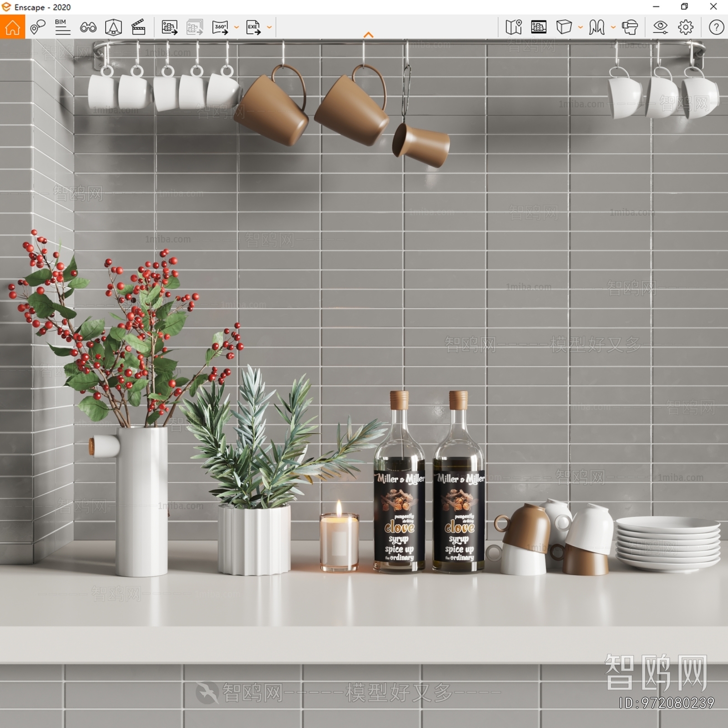Close the Enscape 2020 window
728x728 pixels.
[x=713, y=7]
